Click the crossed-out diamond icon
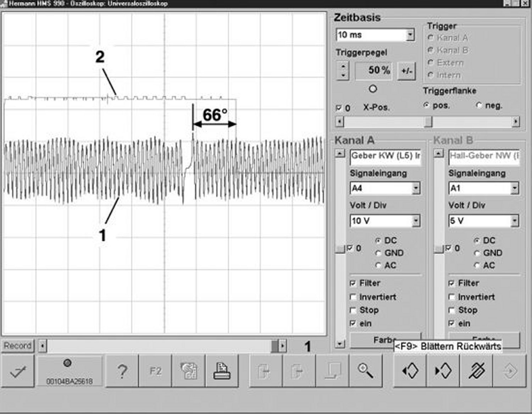532x414 pixels. click(476, 371)
